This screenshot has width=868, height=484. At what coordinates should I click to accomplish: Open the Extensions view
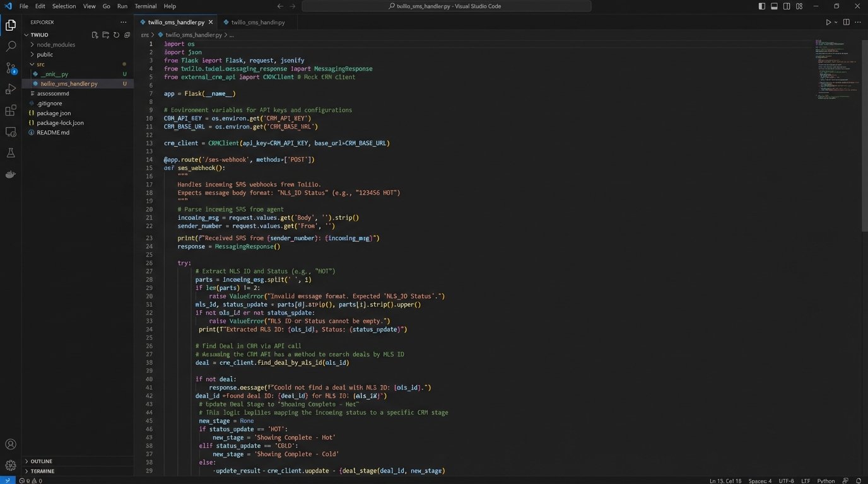point(11,110)
